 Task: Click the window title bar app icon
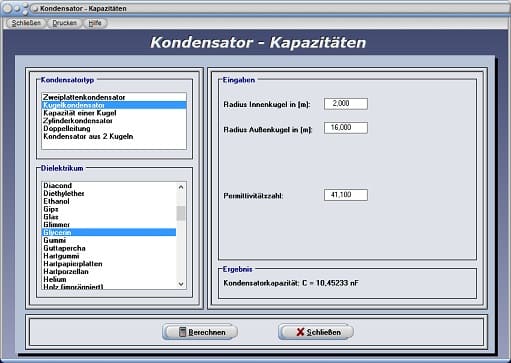35,9
